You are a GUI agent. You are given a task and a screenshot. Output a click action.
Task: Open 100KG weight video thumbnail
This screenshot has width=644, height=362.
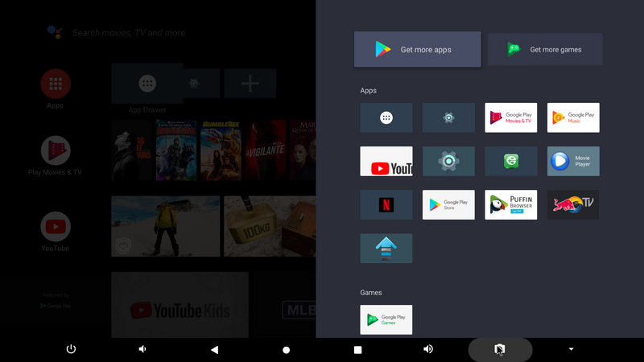click(x=270, y=227)
